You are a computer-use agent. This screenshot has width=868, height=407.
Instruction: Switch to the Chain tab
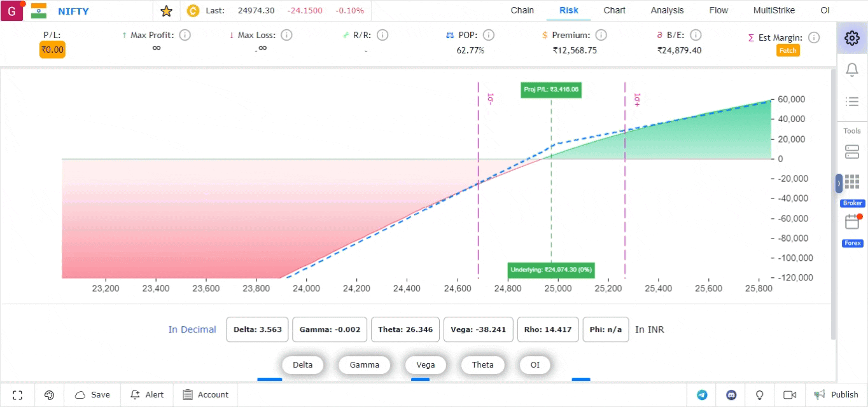pyautogui.click(x=522, y=10)
